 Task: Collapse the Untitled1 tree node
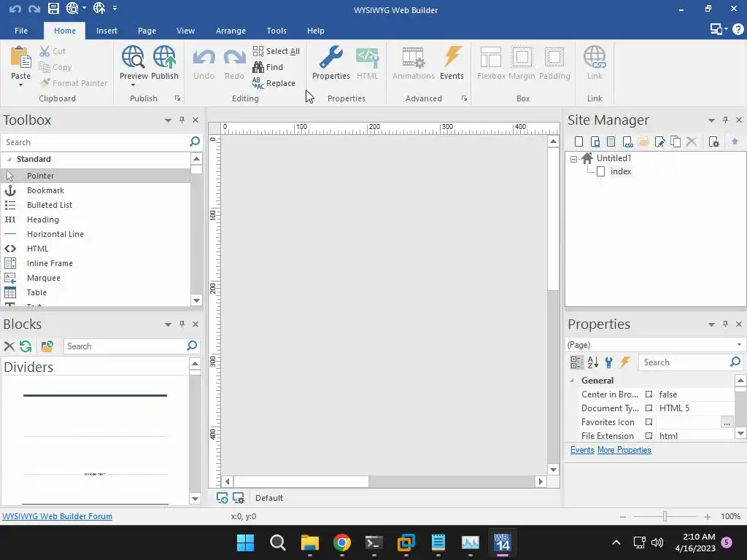[x=573, y=159]
